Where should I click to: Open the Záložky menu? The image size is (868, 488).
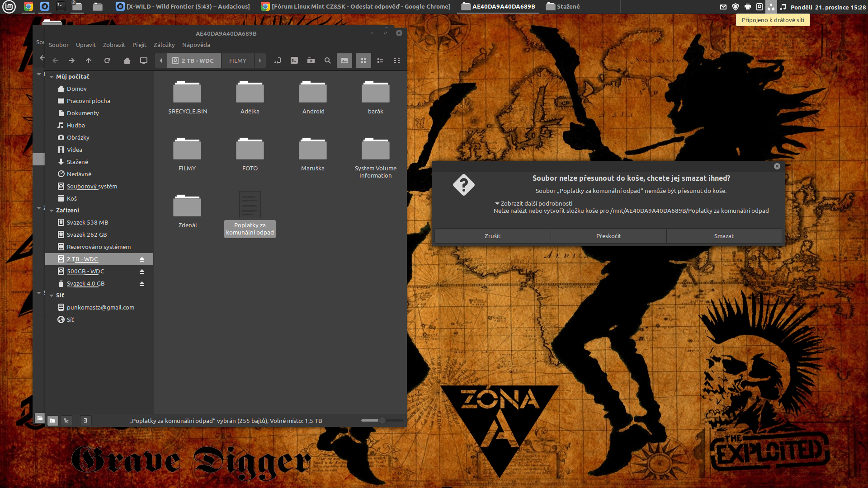[x=164, y=45]
